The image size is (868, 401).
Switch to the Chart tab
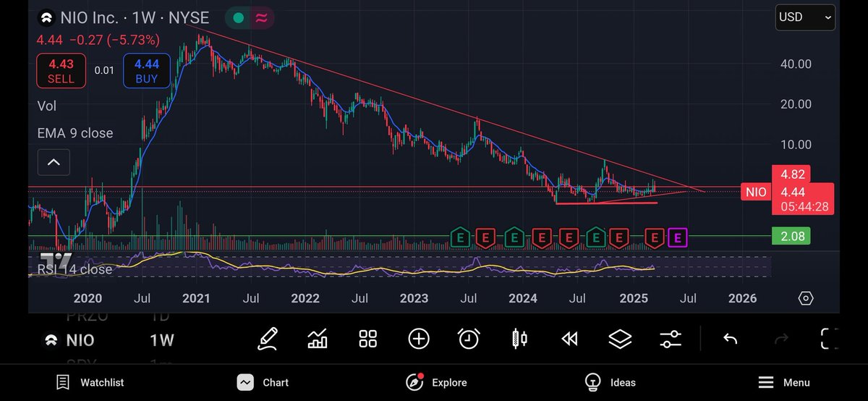pyautogui.click(x=263, y=382)
